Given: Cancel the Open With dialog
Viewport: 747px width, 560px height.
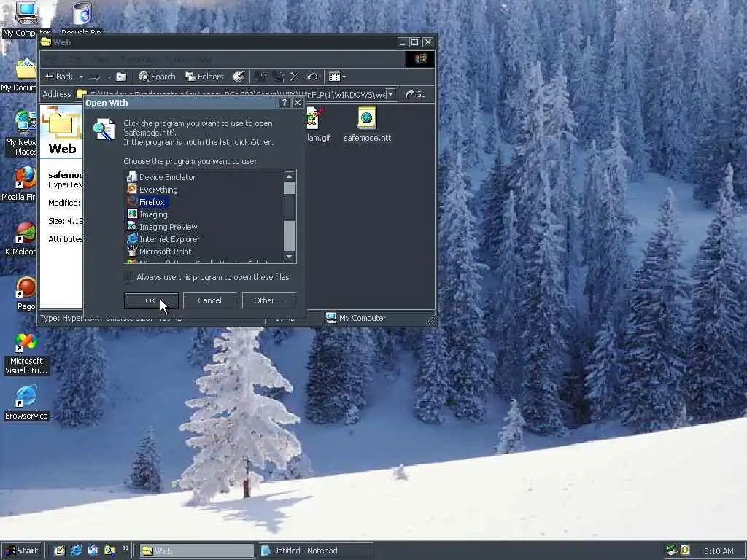Looking at the screenshot, I should pos(209,300).
